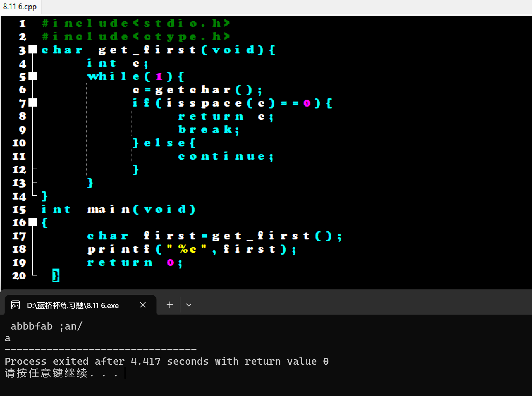Select the 8.11 6.cpp editor tab
The image size is (532, 396).
pos(20,7)
